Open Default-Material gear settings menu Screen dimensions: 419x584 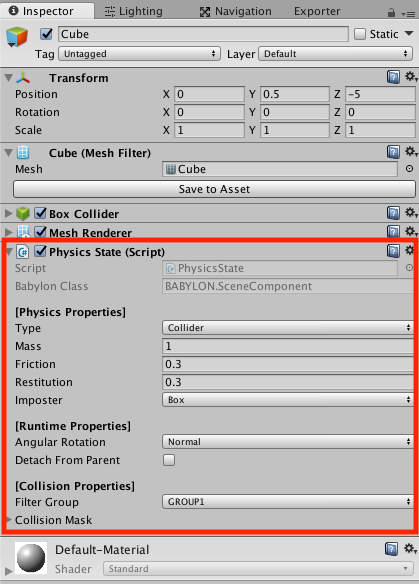coord(411,548)
